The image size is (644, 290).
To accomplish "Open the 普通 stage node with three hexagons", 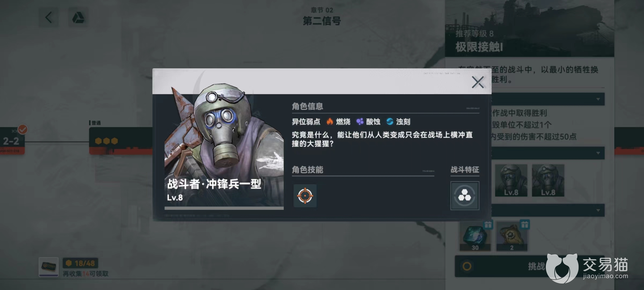I will (121, 141).
